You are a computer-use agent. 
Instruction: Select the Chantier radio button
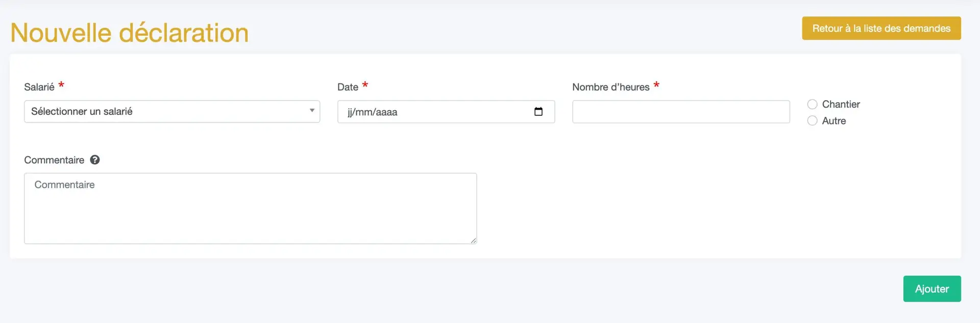click(x=812, y=104)
